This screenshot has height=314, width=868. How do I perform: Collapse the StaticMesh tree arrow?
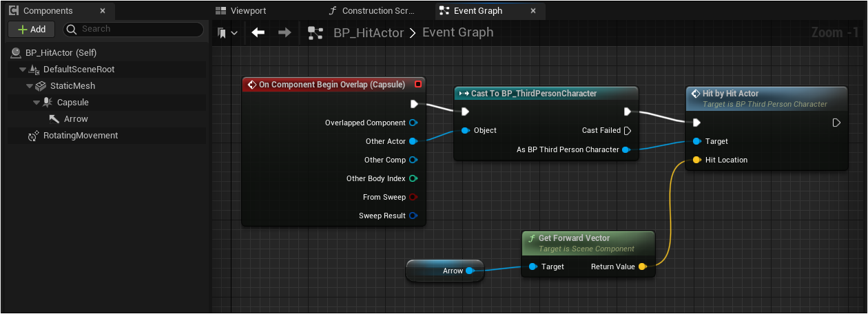click(x=30, y=86)
